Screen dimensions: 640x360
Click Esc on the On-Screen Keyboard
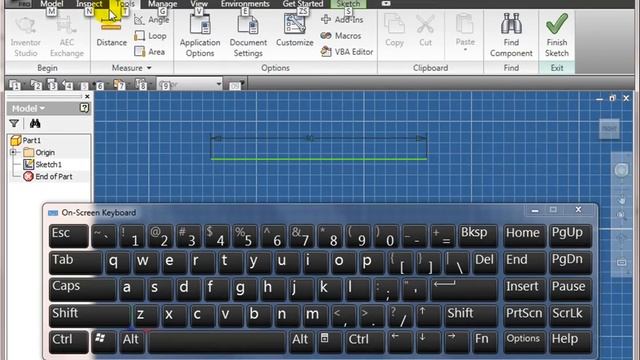pyautogui.click(x=69, y=236)
